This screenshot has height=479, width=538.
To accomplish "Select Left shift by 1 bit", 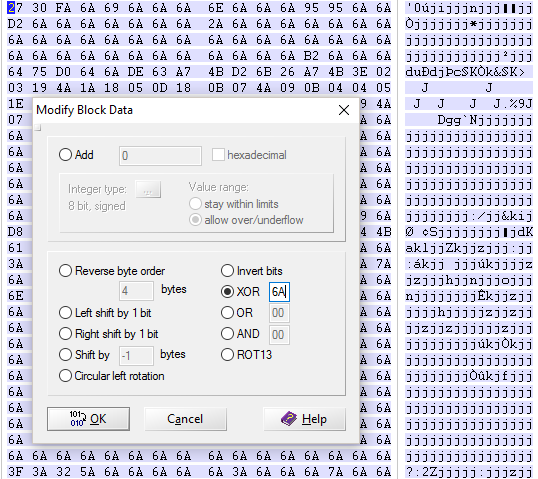I will pyautogui.click(x=65, y=313).
